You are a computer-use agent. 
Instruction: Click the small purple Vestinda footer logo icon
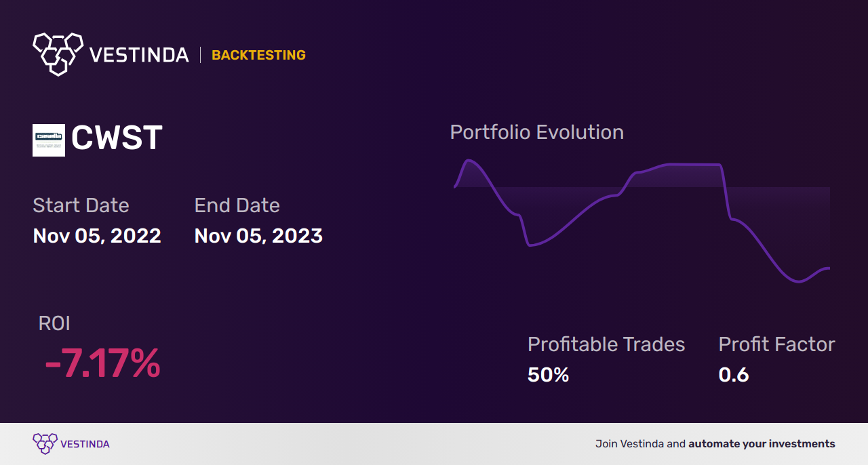click(x=45, y=444)
